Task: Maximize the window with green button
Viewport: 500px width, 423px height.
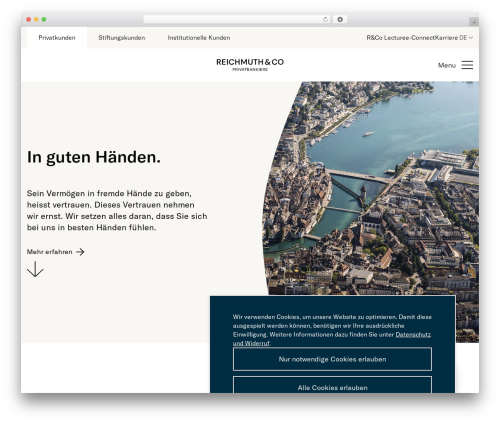Action: pos(44,20)
